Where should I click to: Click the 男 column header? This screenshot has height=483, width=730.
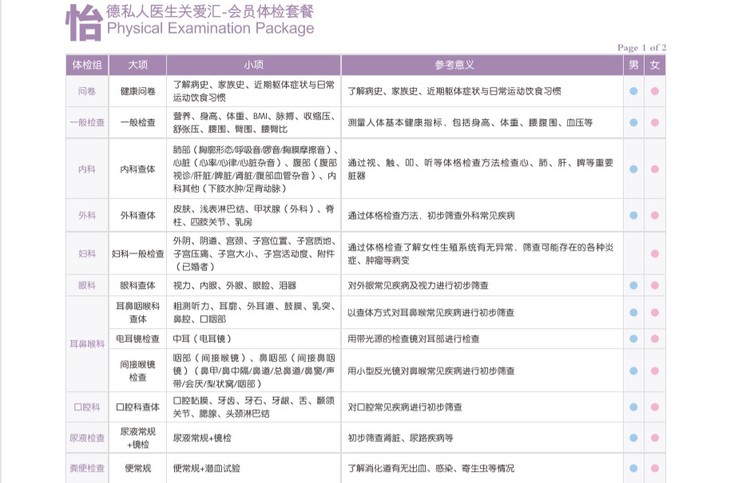(633, 65)
